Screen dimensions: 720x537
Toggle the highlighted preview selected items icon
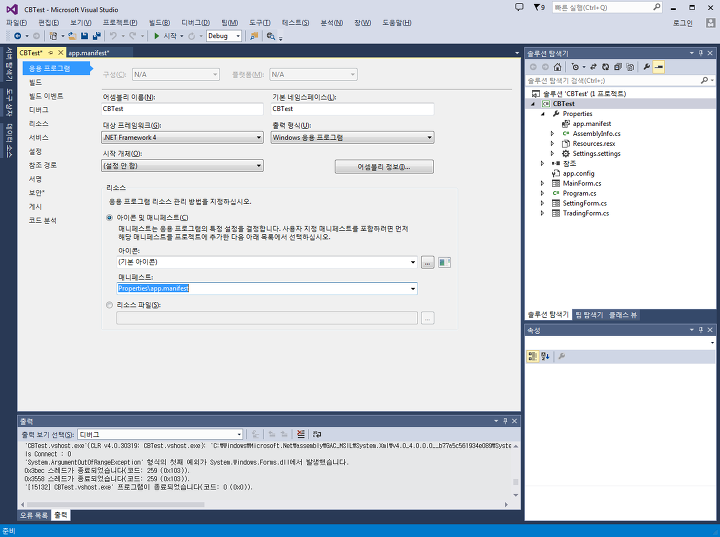point(658,67)
